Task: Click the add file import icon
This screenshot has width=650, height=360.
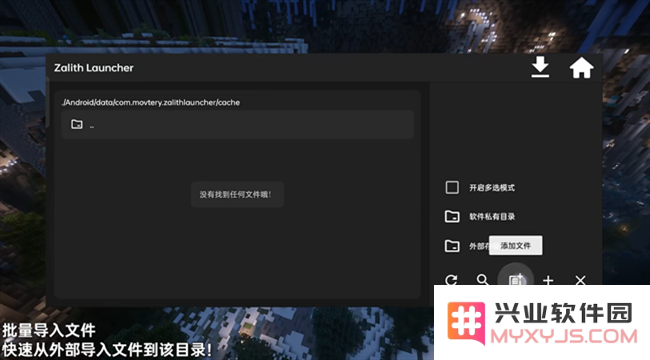Action: [516, 280]
